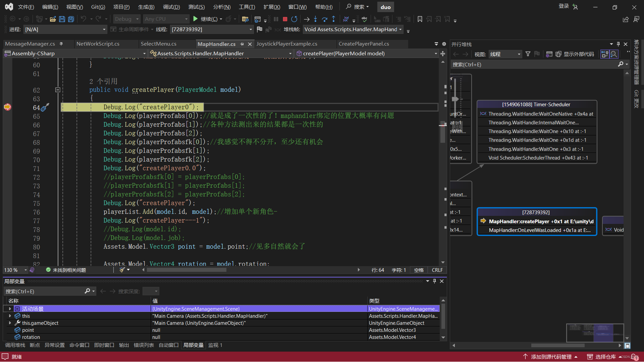644x362 pixels.
Task: Pin the MessageManager.cs tab
Action: 61,44
